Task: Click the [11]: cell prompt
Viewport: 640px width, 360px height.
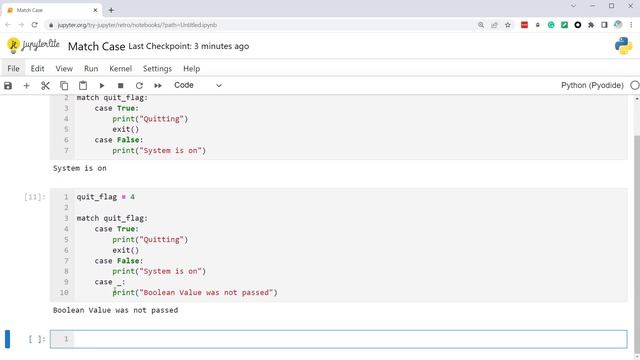Action: [x=35, y=197]
